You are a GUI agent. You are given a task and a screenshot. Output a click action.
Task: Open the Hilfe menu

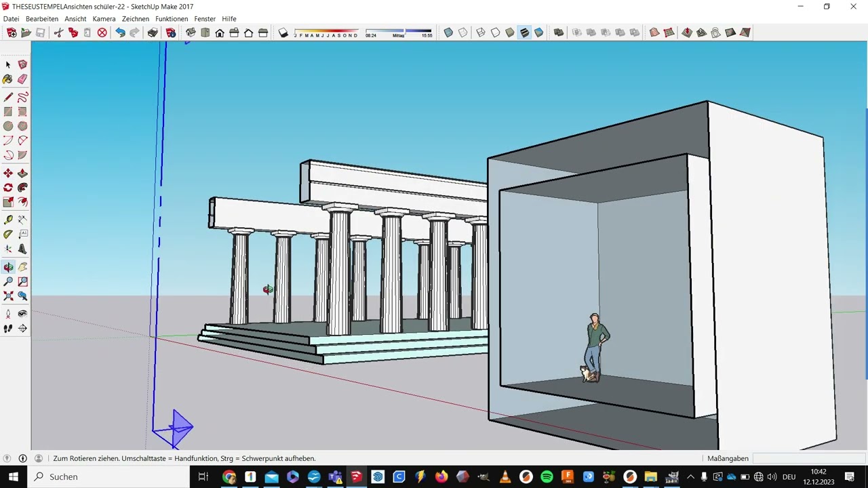(229, 19)
